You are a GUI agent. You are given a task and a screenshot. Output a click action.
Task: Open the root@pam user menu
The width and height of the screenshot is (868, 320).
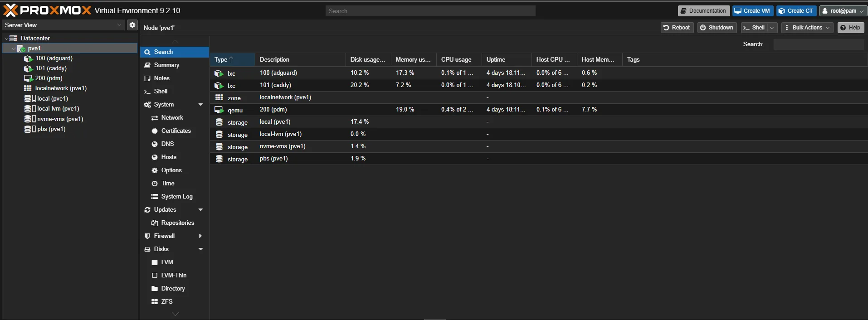coord(844,11)
